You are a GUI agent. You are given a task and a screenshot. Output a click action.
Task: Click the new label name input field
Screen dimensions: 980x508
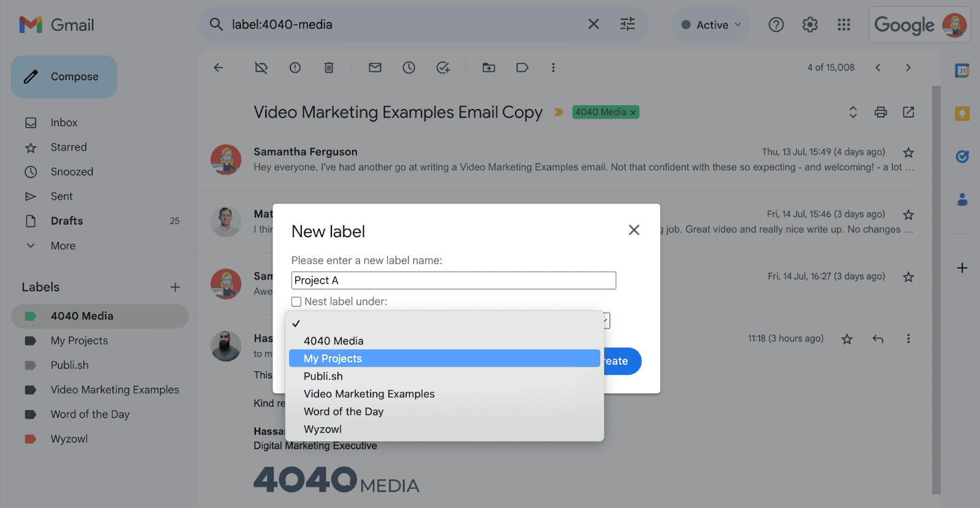[x=453, y=280]
